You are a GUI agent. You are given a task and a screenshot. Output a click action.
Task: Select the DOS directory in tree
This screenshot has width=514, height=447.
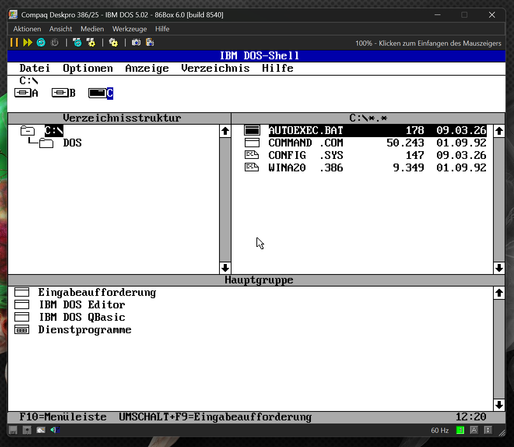[x=72, y=143]
